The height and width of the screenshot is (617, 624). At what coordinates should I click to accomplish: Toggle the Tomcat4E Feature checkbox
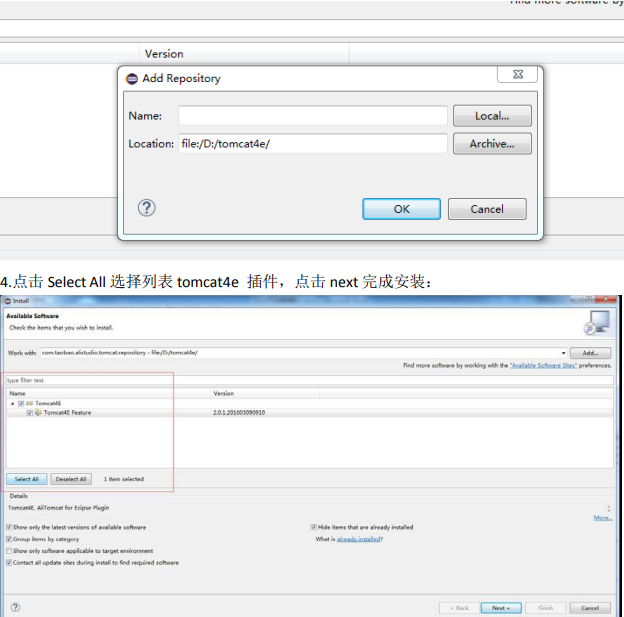point(29,413)
